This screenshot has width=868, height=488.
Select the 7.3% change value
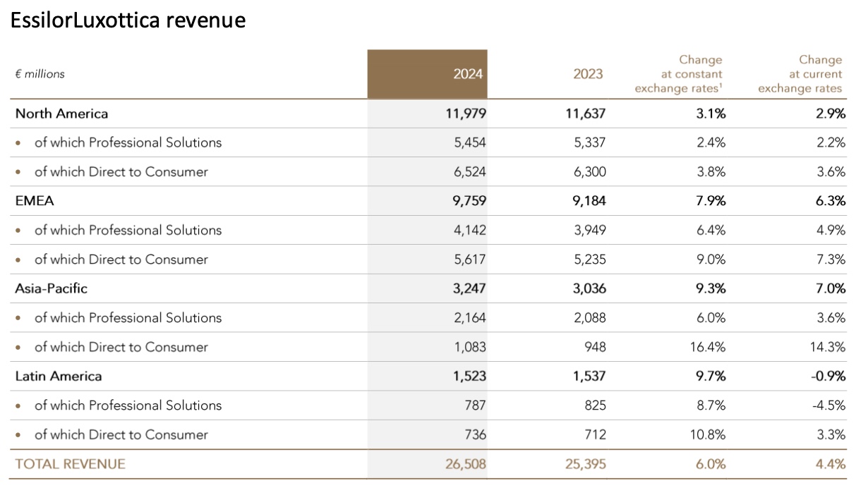pos(830,260)
